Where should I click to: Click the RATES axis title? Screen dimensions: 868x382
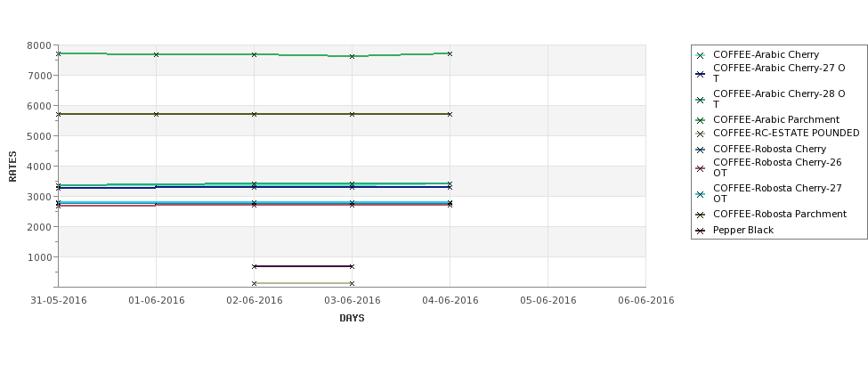pyautogui.click(x=12, y=167)
